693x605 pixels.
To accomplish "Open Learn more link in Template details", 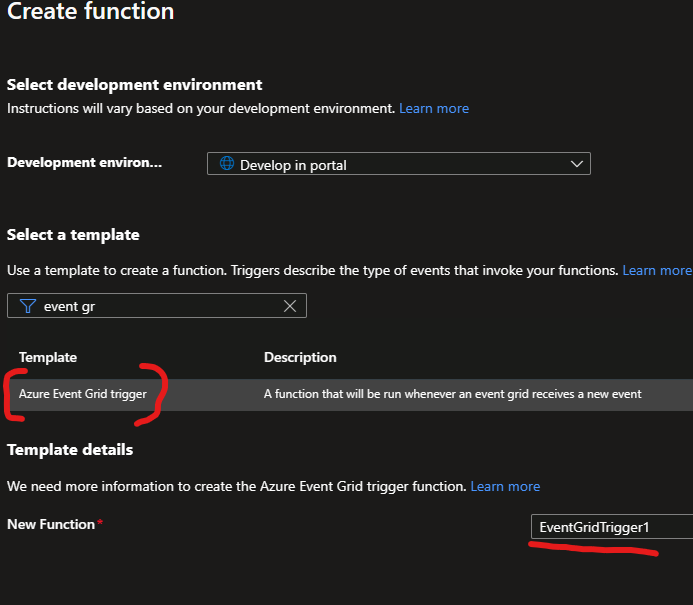I will point(505,487).
